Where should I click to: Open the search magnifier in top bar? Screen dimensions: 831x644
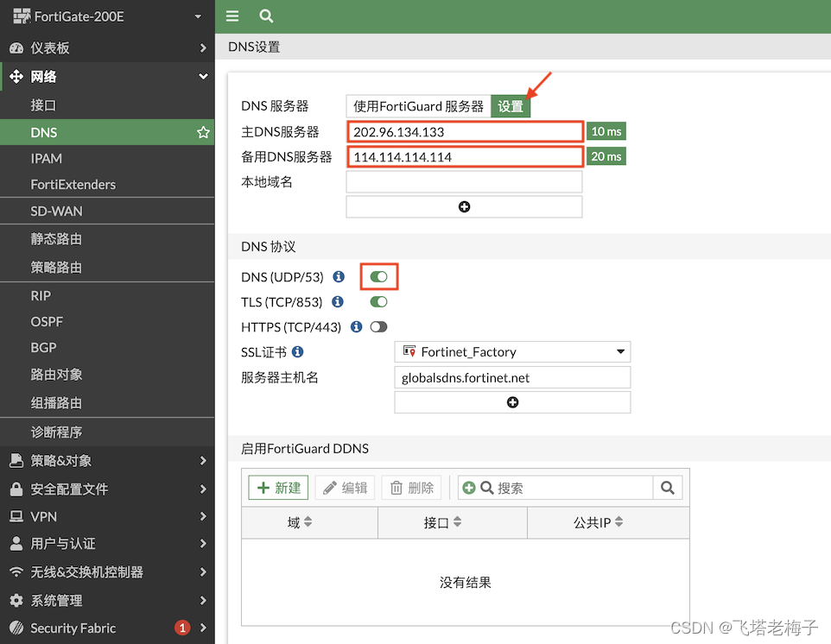tap(266, 16)
